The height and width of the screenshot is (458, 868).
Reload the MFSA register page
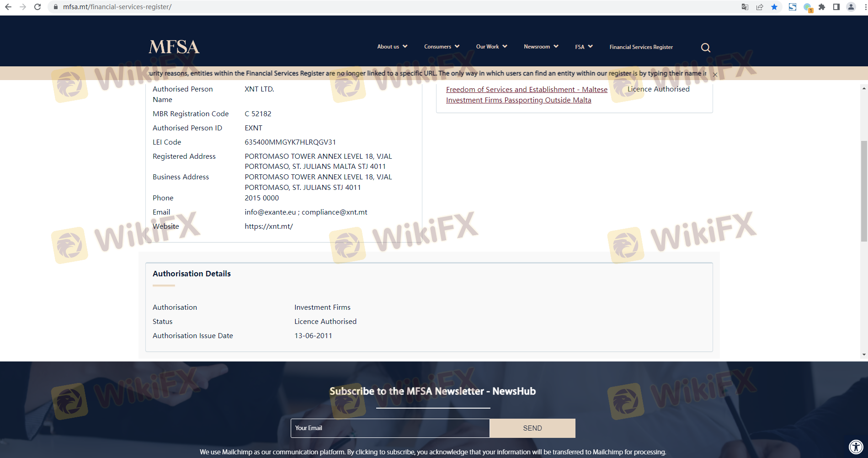(37, 7)
